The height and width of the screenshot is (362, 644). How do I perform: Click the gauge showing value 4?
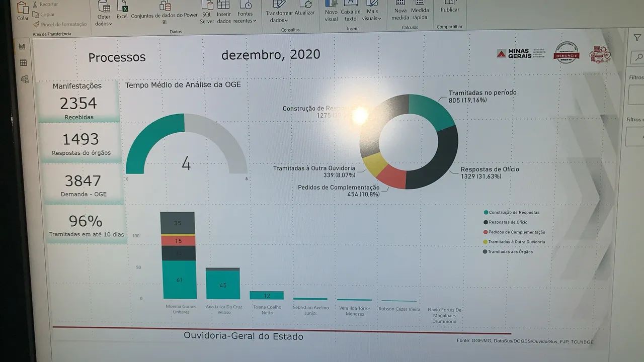point(186,144)
